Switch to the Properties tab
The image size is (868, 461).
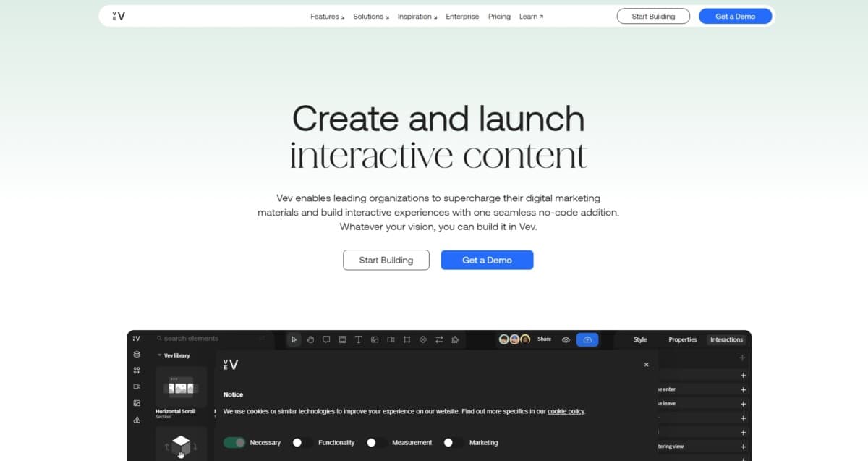682,339
